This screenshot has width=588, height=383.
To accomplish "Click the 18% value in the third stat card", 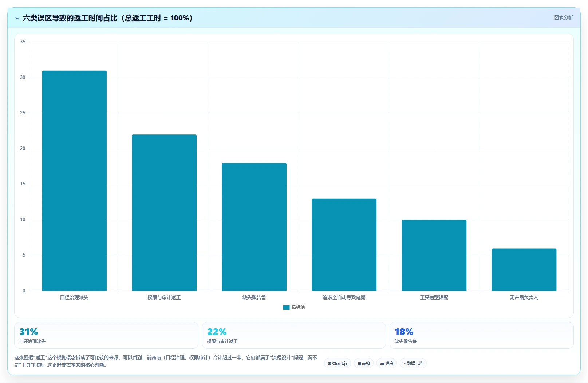I will [x=404, y=332].
